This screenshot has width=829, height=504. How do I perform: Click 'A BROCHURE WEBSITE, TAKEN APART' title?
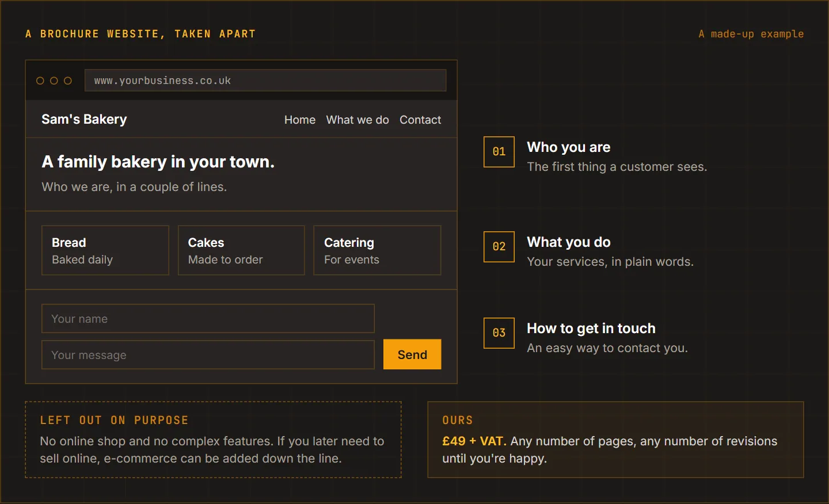(140, 34)
